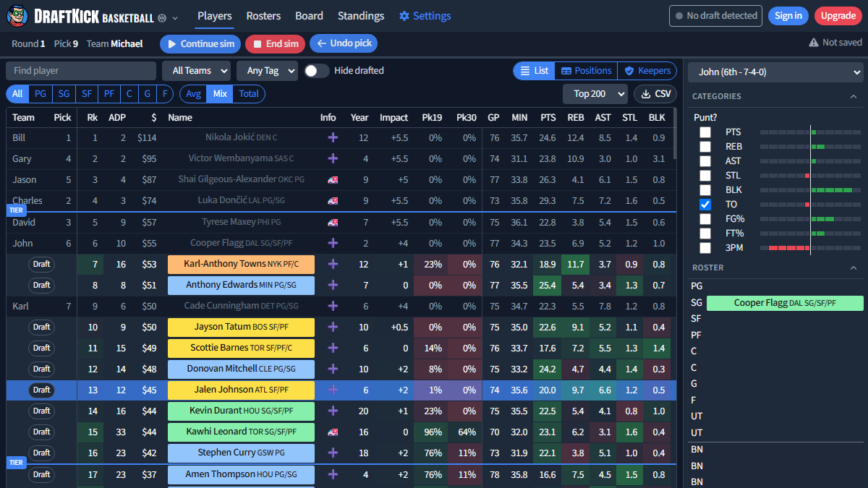Click the plus info icon for Kevin Durant
The height and width of the screenshot is (488, 868).
333,411
